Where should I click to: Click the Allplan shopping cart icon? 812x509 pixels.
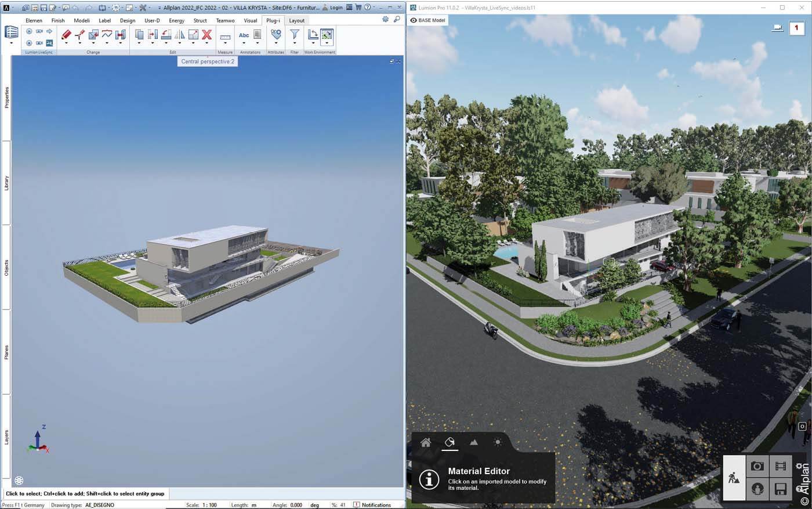(x=358, y=8)
